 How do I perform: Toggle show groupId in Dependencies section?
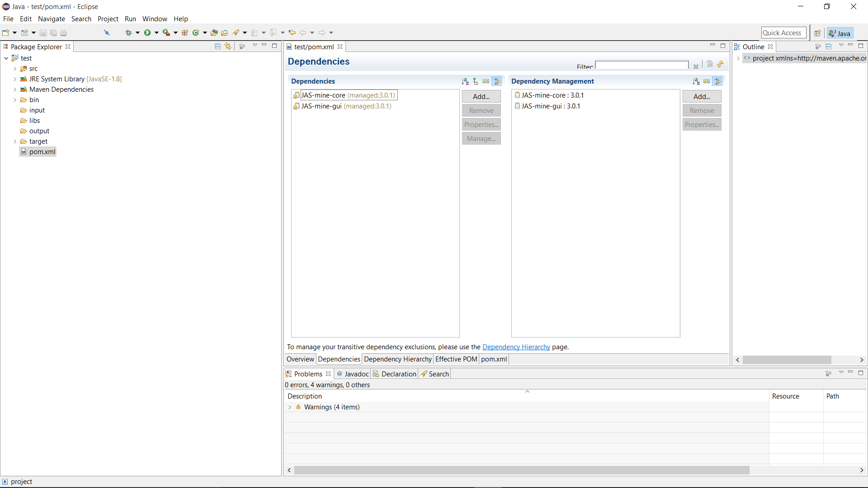click(x=486, y=81)
